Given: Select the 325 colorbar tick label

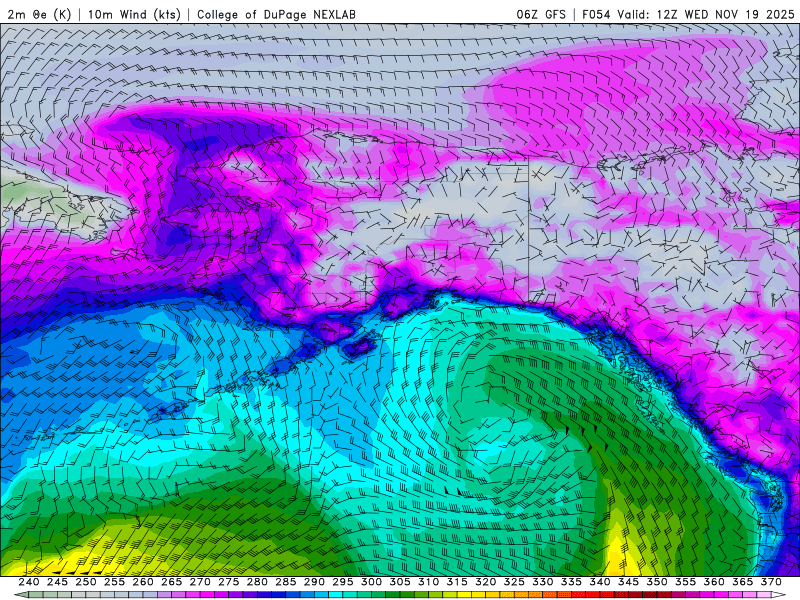Looking at the screenshot, I should click(x=514, y=582).
